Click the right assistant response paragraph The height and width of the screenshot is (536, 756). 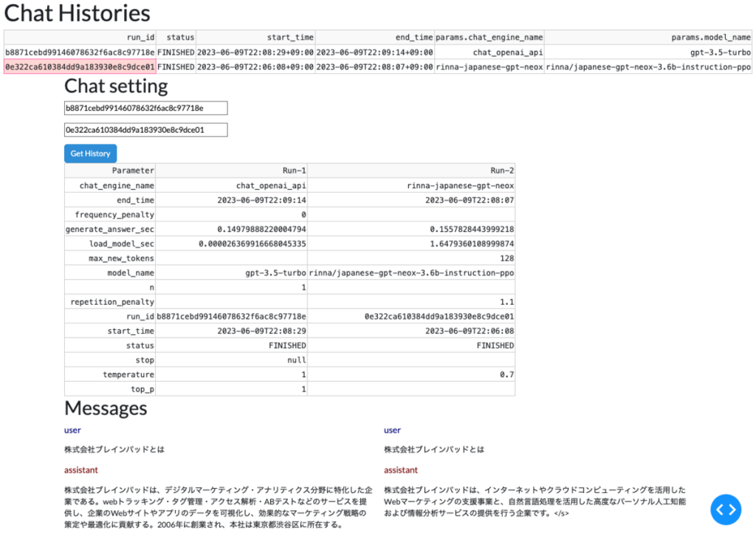coord(535,501)
